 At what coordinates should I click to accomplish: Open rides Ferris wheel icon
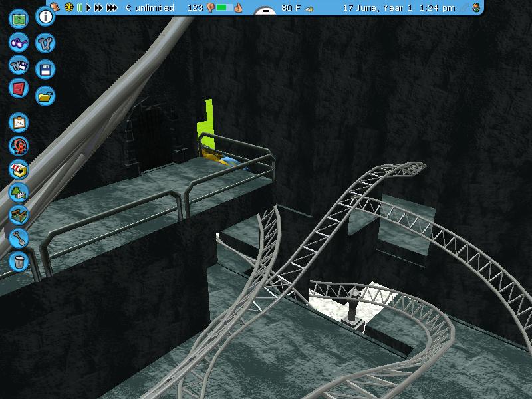click(x=19, y=146)
